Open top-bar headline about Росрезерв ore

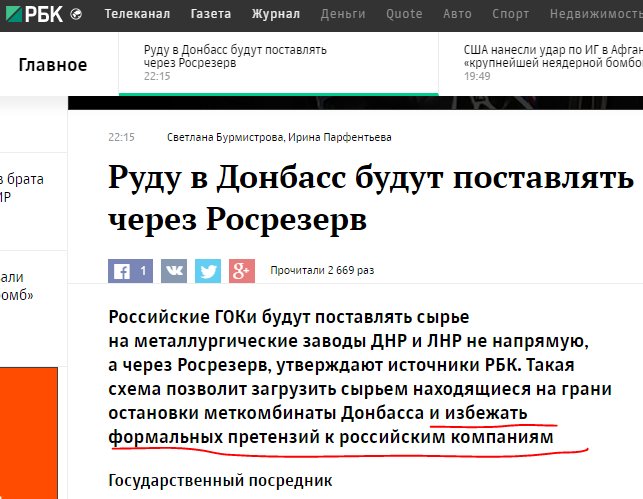(235, 56)
